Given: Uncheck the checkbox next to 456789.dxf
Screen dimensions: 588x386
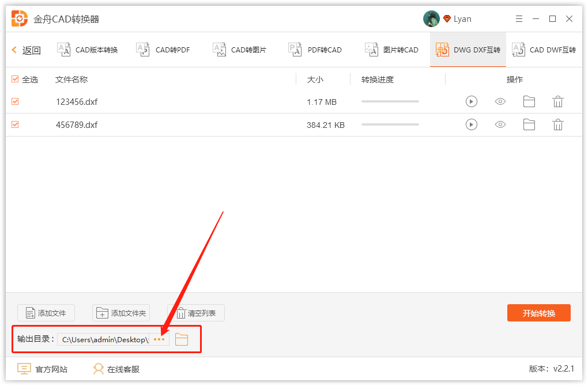Looking at the screenshot, I should 14,124.
